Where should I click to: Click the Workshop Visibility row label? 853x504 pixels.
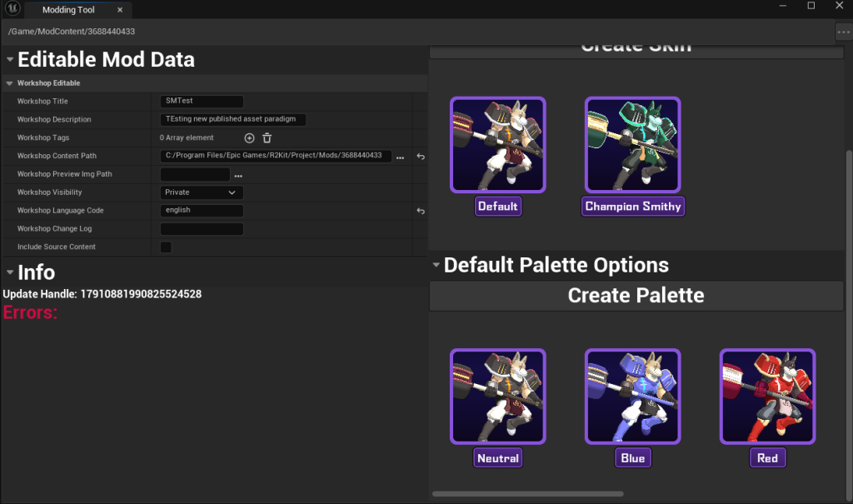[x=49, y=192]
